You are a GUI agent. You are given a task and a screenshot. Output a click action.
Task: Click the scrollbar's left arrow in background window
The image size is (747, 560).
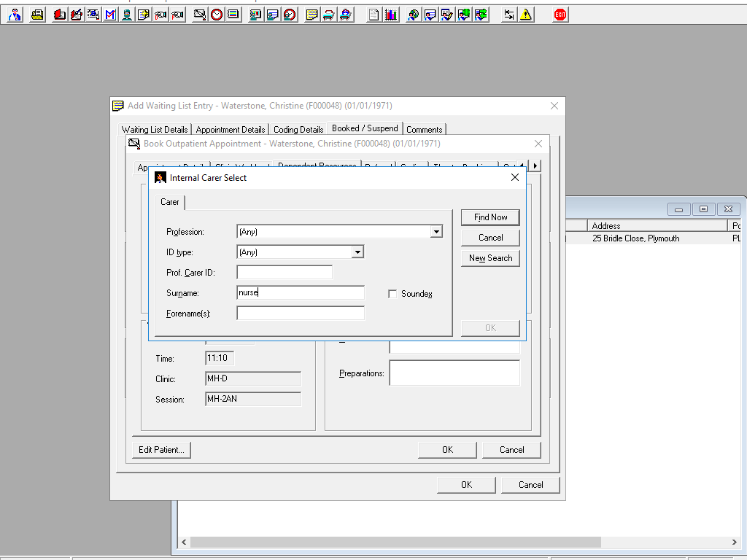tap(184, 542)
